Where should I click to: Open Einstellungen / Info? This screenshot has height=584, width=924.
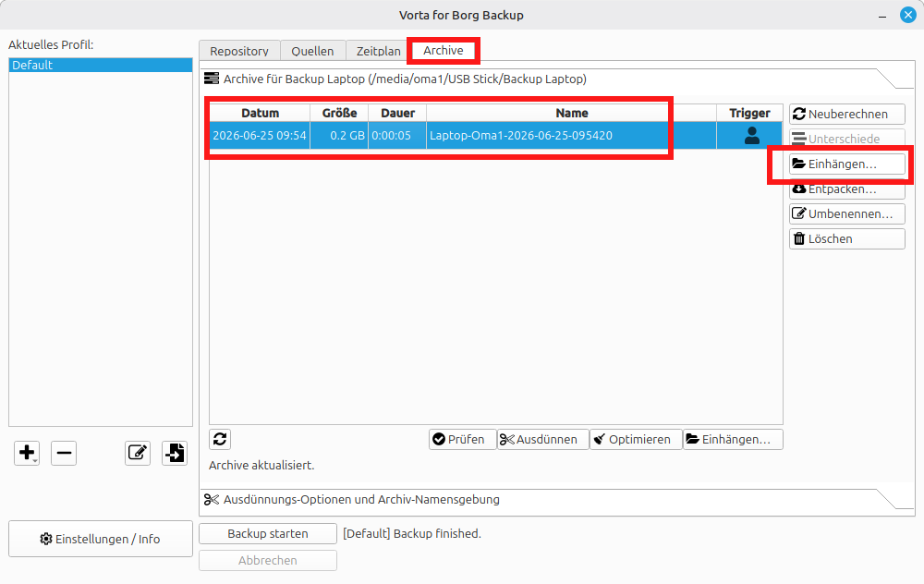click(x=100, y=539)
